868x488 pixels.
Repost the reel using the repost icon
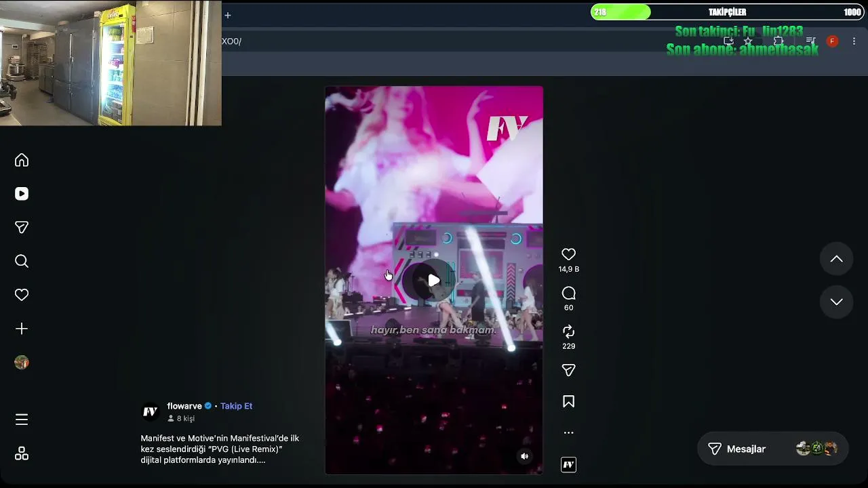click(x=569, y=331)
